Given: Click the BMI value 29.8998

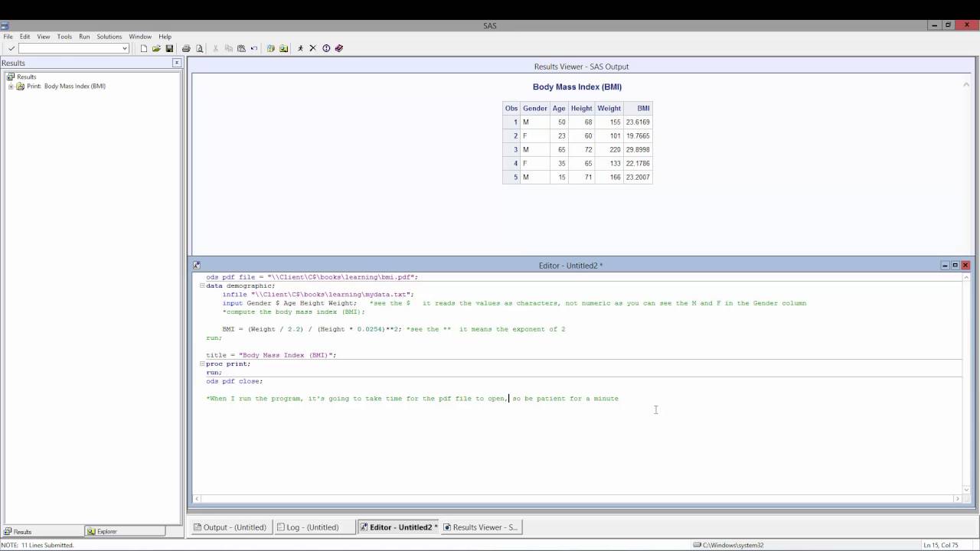Looking at the screenshot, I should (x=638, y=150).
